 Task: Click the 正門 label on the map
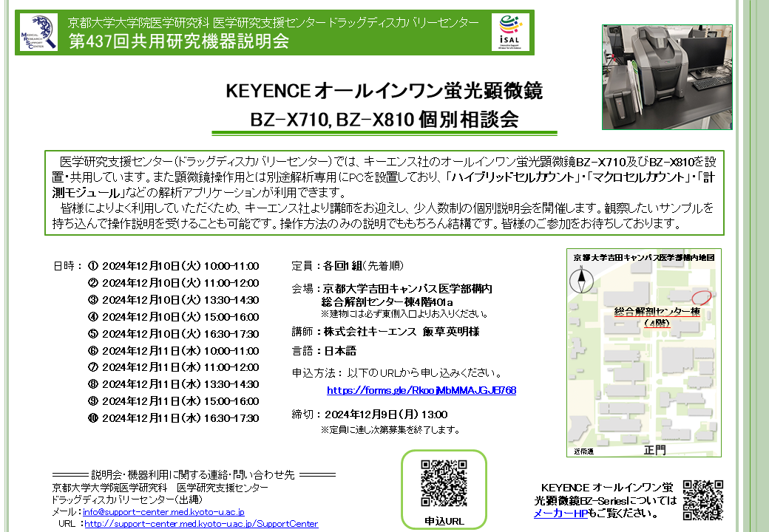[654, 450]
